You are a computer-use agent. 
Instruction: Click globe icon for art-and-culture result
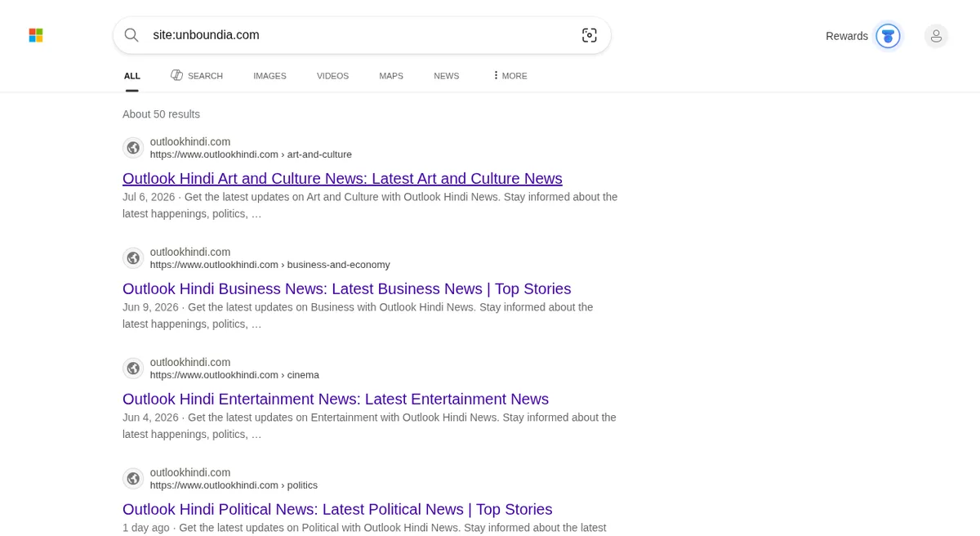click(x=133, y=148)
